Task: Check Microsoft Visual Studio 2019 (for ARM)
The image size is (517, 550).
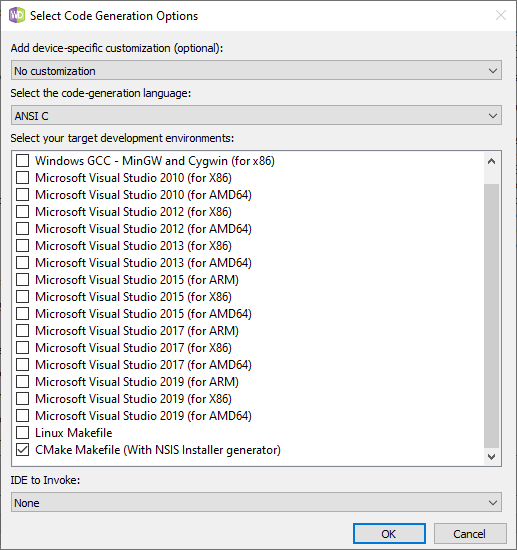Action: (x=22, y=382)
